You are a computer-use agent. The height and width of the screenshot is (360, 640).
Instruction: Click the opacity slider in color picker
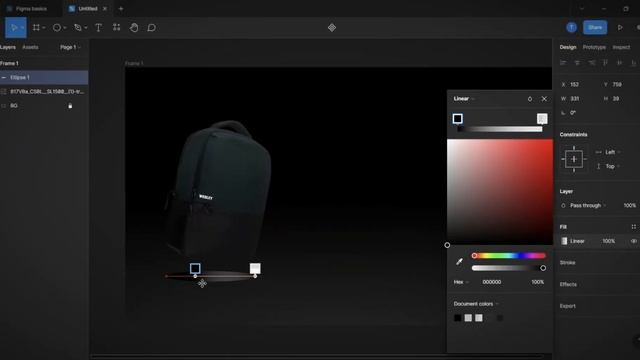click(x=509, y=268)
